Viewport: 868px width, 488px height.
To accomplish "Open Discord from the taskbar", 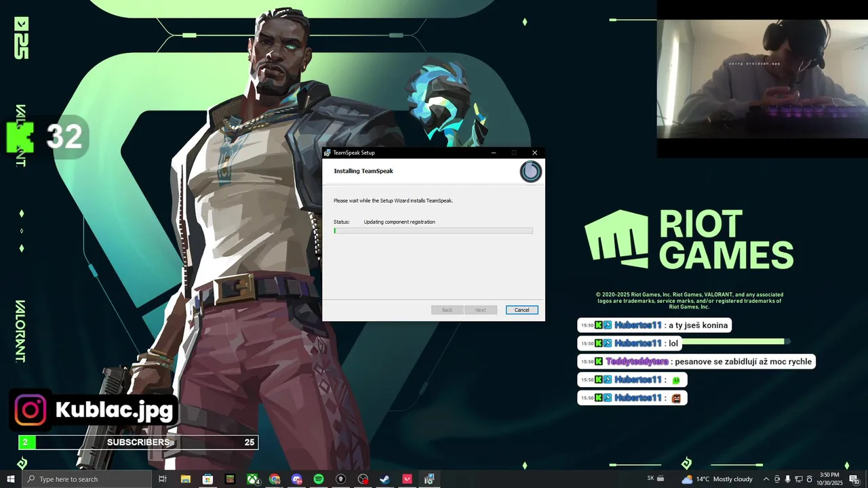I will tap(296, 479).
